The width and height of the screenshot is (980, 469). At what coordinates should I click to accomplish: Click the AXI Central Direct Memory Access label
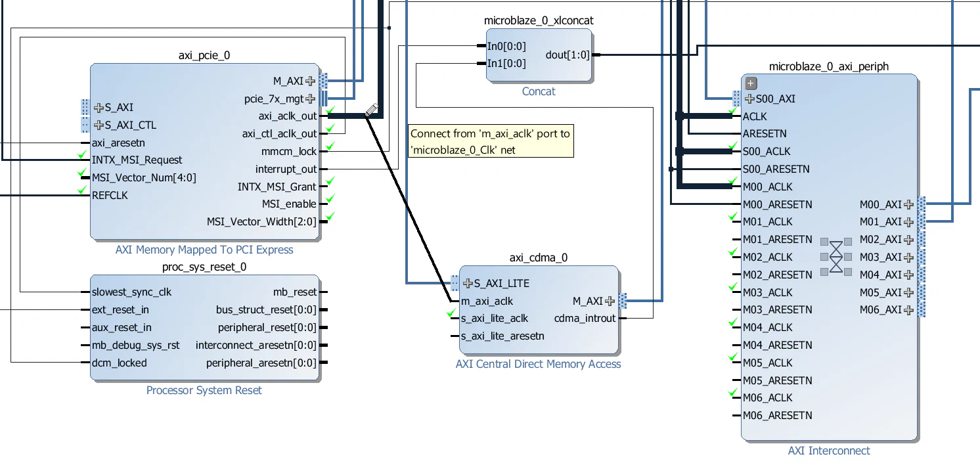[539, 364]
